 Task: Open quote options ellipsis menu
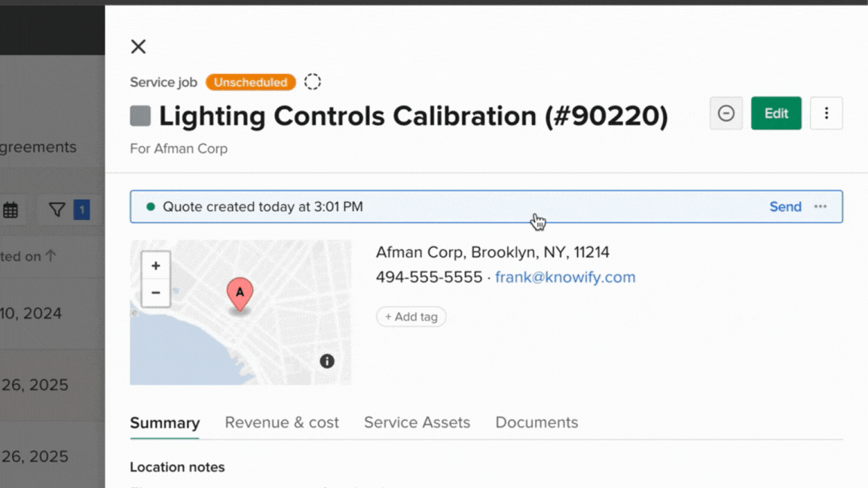point(821,207)
